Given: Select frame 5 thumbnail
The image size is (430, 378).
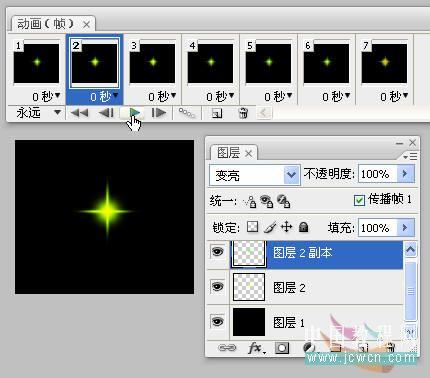Looking at the screenshot, I should (x=268, y=63).
